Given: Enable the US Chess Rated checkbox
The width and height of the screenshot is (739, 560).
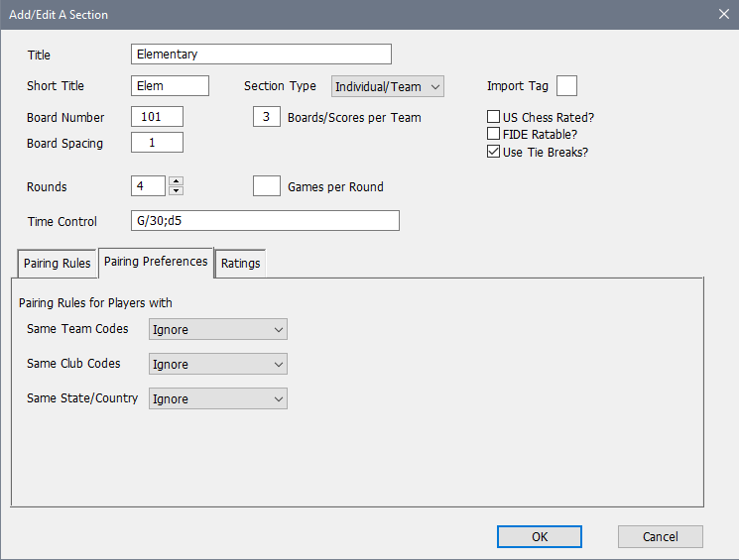Looking at the screenshot, I should click(x=493, y=117).
